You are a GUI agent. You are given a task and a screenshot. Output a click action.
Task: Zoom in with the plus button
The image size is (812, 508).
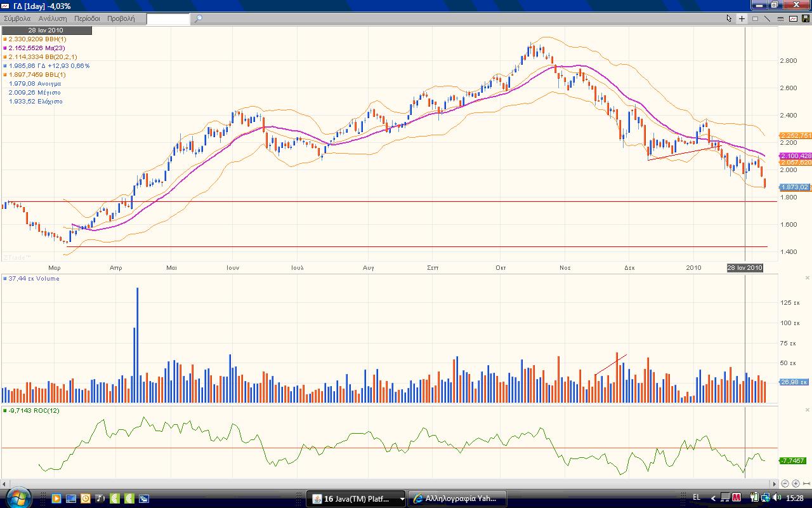796,484
